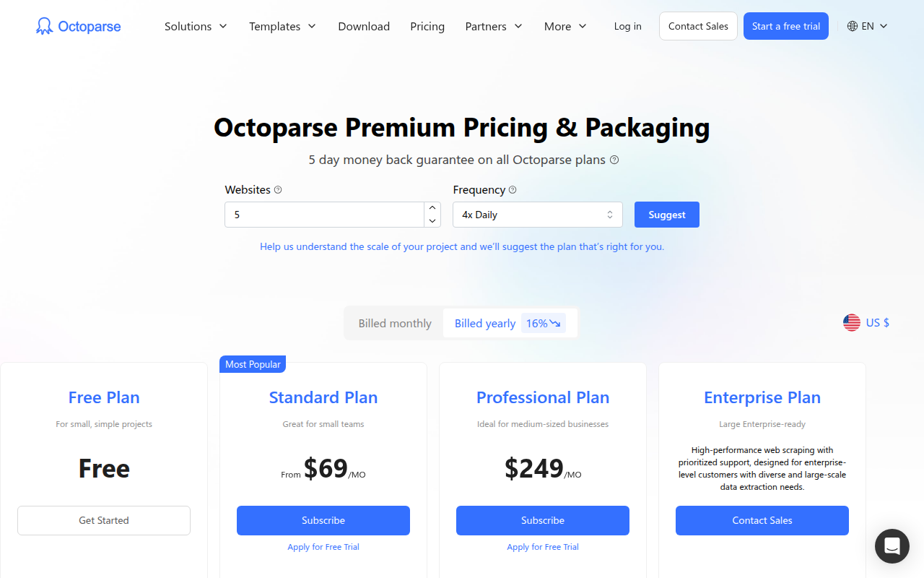This screenshot has height=578, width=924.
Task: Decrease the Websites count with down arrow
Action: coord(432,221)
